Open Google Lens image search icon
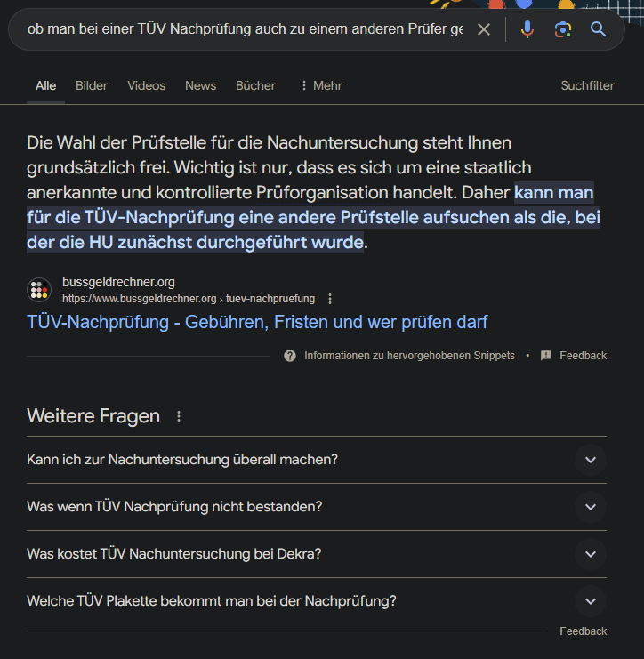 point(562,29)
